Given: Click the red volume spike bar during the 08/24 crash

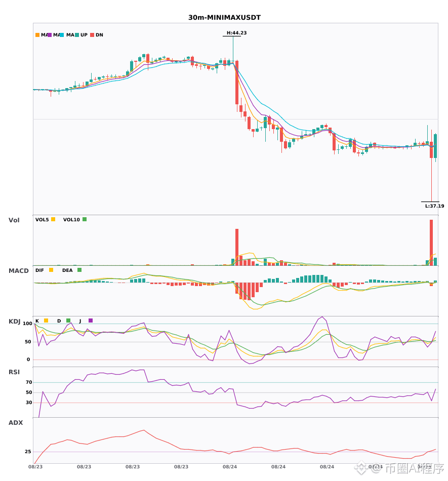Looking at the screenshot, I should click(x=237, y=247).
